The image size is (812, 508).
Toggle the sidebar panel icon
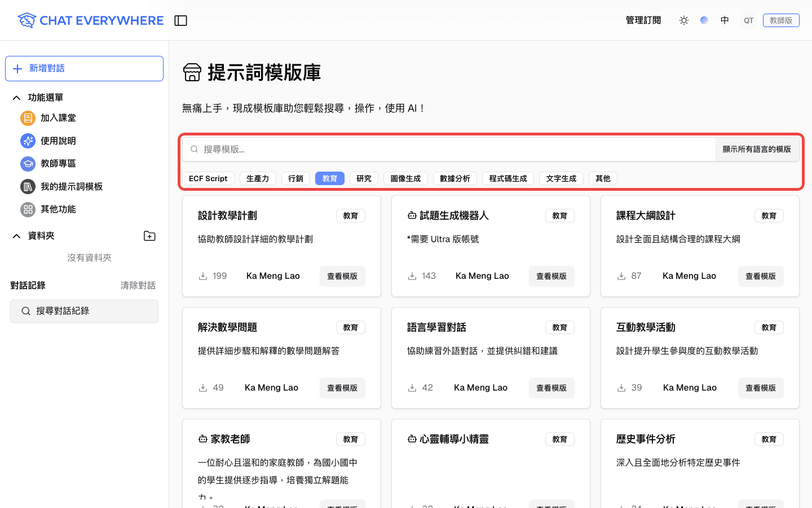tap(180, 20)
